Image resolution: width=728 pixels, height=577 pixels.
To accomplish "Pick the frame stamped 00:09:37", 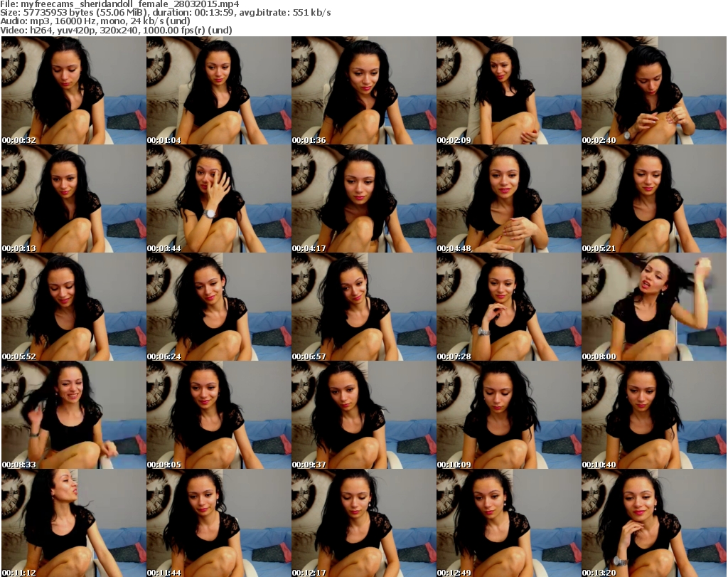I will (363, 415).
